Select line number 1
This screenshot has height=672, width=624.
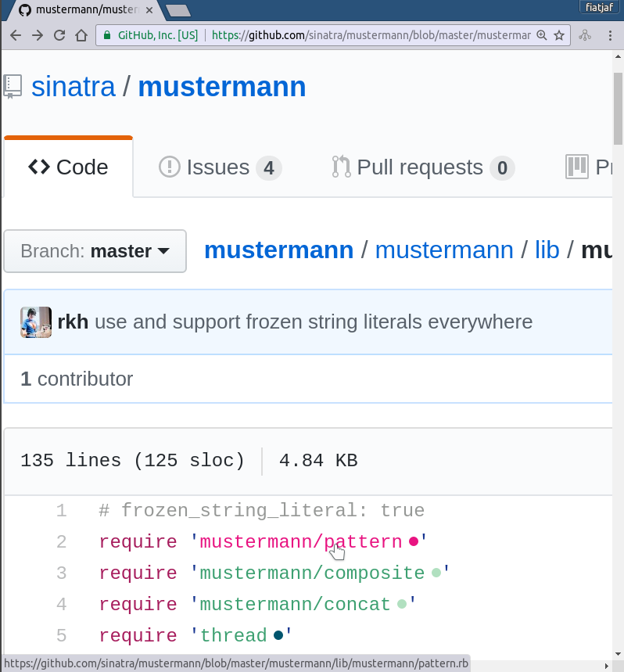click(x=61, y=510)
